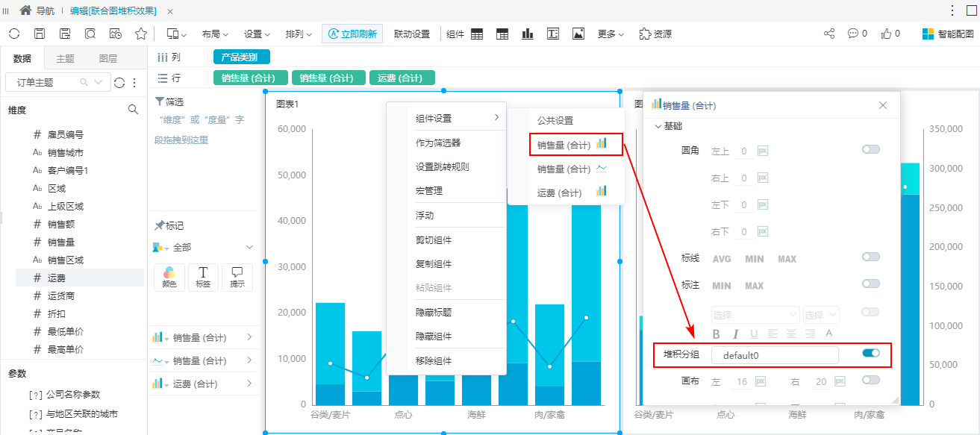Click the share icon
This screenshot has height=435, width=980.
(x=829, y=34)
